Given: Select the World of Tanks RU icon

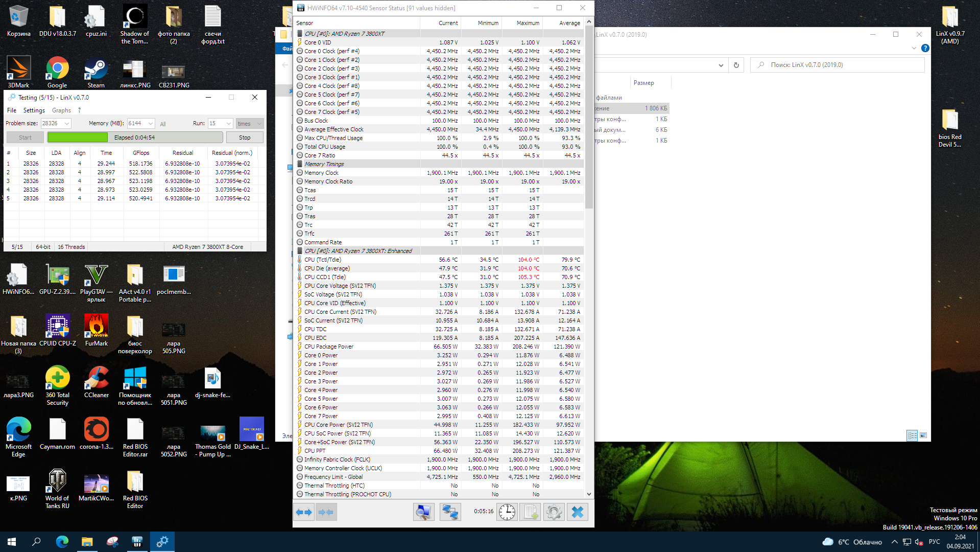Looking at the screenshot, I should 57,489.
